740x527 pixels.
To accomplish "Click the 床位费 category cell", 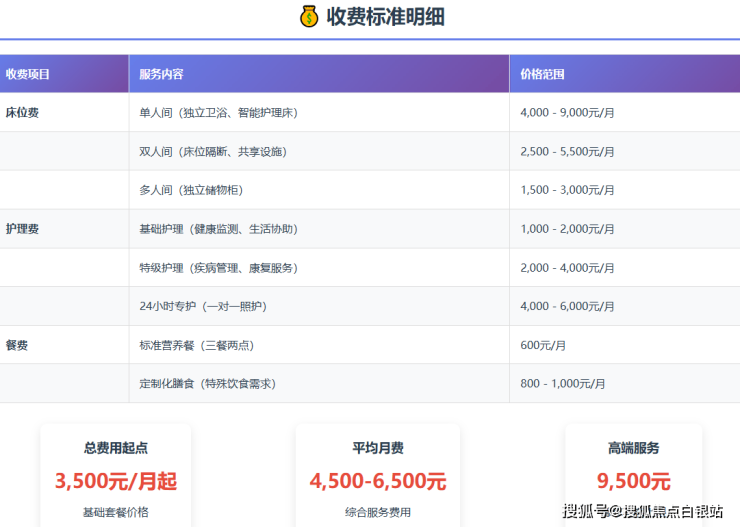I will click(x=22, y=113).
